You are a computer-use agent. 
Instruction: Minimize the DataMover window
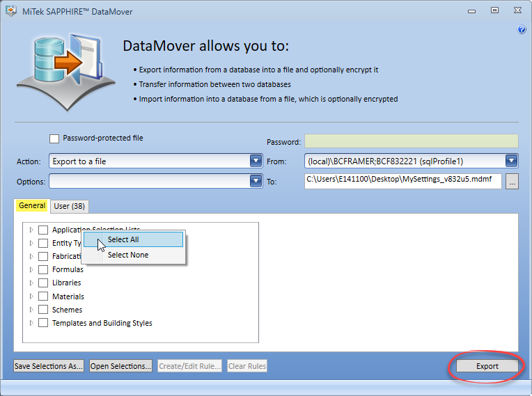click(471, 11)
